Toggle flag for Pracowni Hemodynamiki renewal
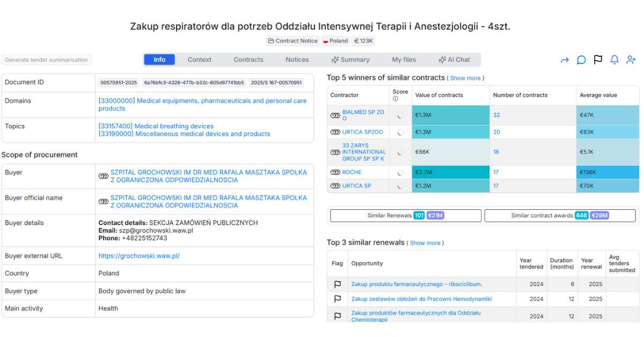Screen dimensions: 644x337 point(338,299)
